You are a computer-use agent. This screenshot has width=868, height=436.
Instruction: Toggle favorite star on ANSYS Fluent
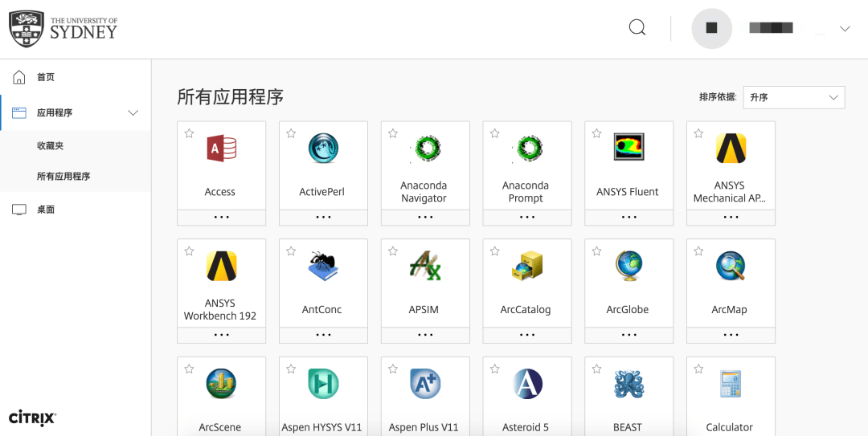(596, 133)
